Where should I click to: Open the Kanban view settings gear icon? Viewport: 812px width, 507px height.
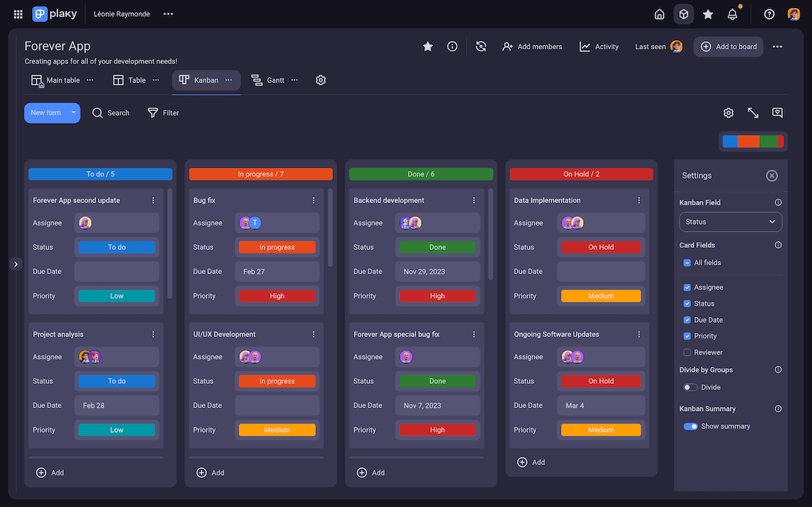(x=728, y=112)
